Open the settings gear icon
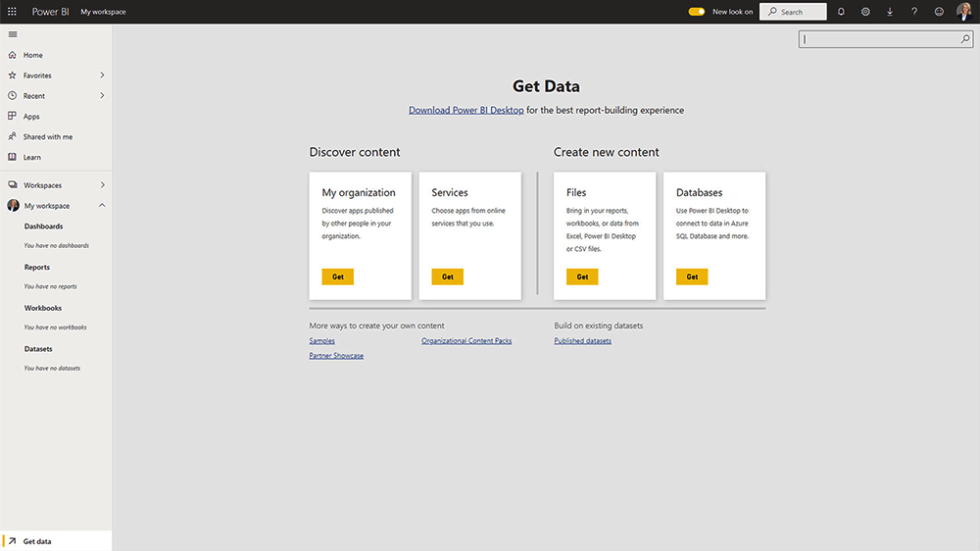Image resolution: width=980 pixels, height=551 pixels. pyautogui.click(x=865, y=11)
